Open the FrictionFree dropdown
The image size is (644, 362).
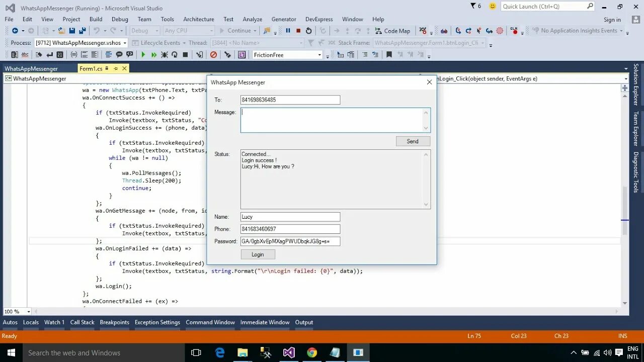287,55
